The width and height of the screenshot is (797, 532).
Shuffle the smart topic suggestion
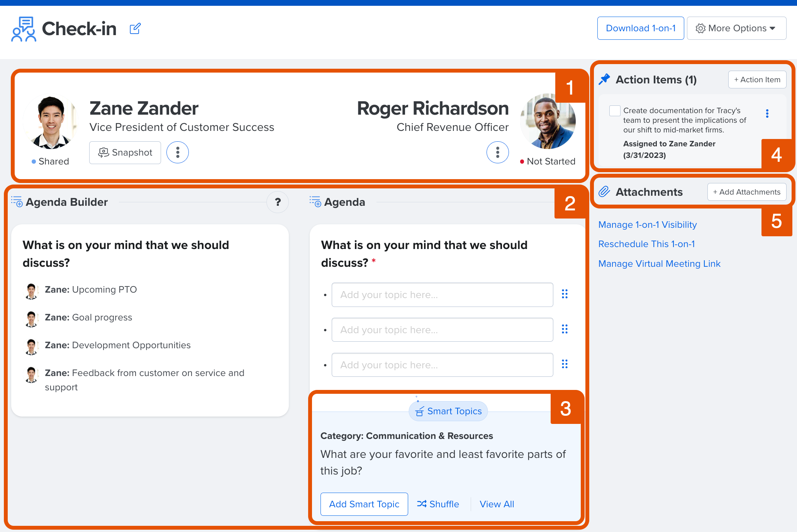point(438,504)
